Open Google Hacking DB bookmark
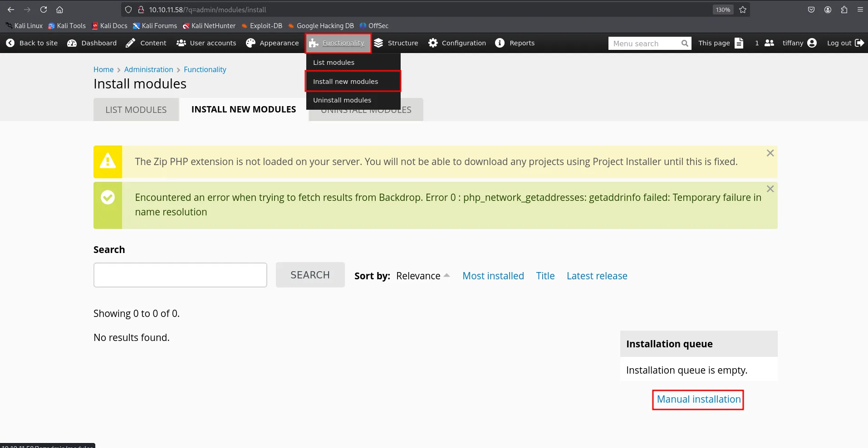868x448 pixels. [321, 26]
